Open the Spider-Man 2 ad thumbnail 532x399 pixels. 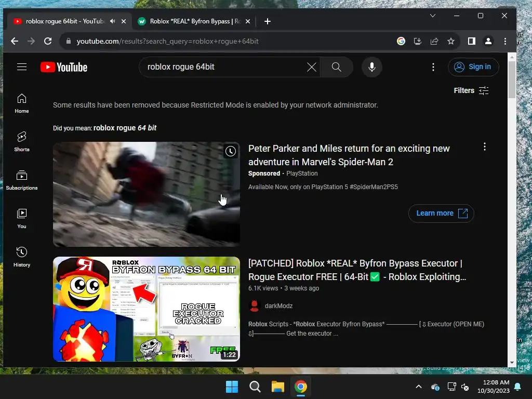(146, 194)
